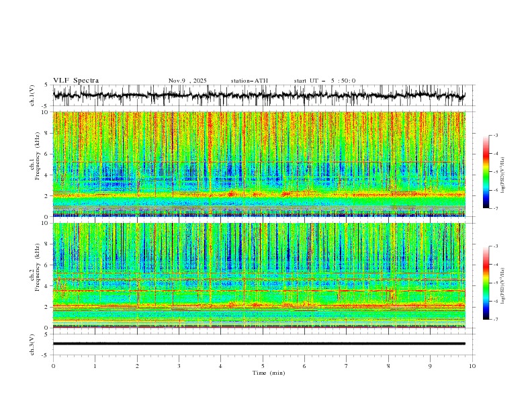Click the 'station=ATH' label
The height and width of the screenshot is (411, 532).
[x=249, y=81]
